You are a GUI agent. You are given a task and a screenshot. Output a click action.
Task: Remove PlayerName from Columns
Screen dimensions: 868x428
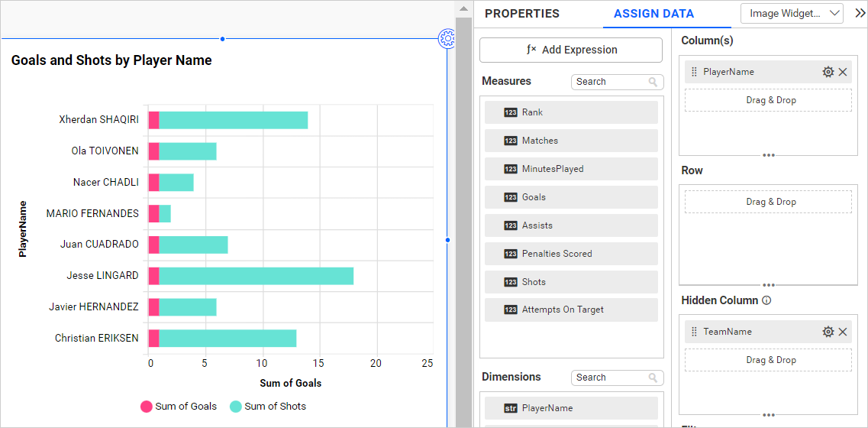coord(843,72)
